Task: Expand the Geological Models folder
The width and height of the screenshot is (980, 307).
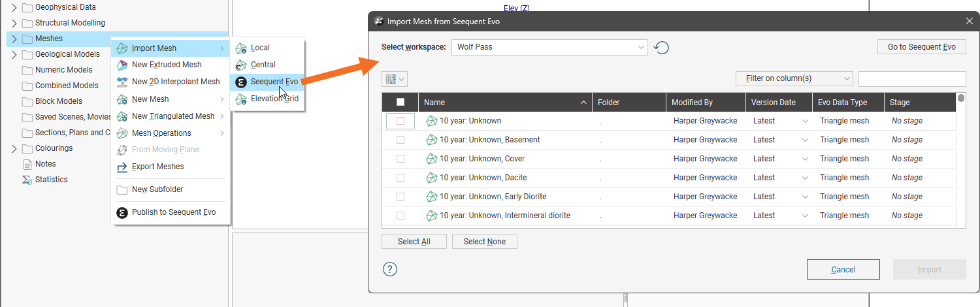Action: 14,55
